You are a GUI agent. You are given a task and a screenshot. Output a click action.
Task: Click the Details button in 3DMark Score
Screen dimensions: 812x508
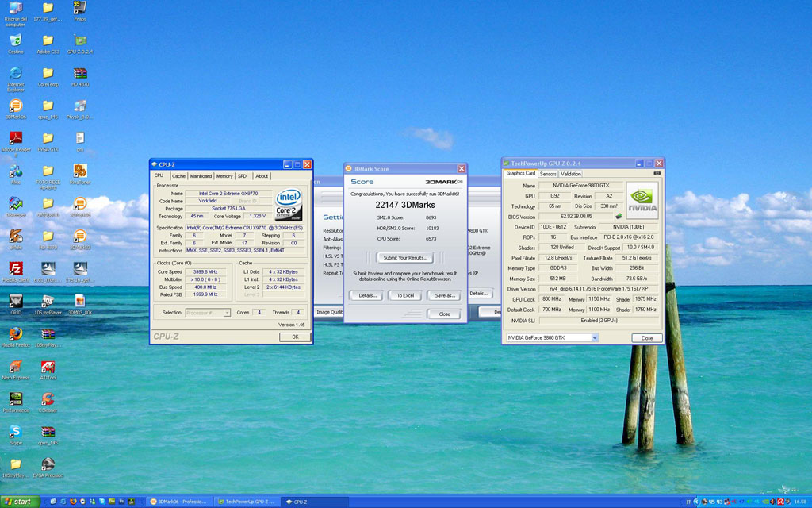(x=367, y=295)
